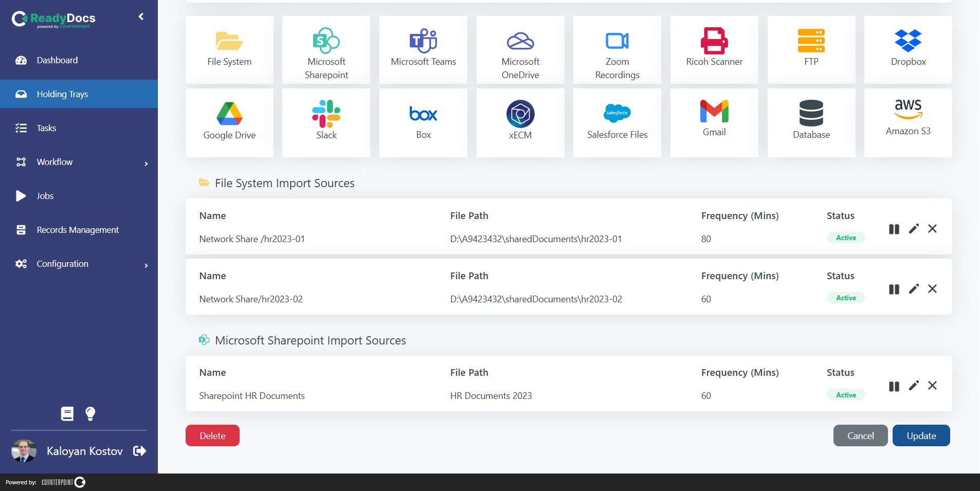Select the xECM source tile

coord(520,123)
